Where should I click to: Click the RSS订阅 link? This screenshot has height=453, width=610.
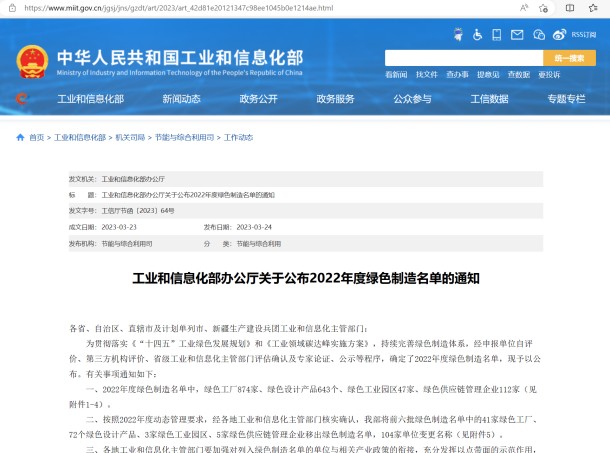pos(582,34)
